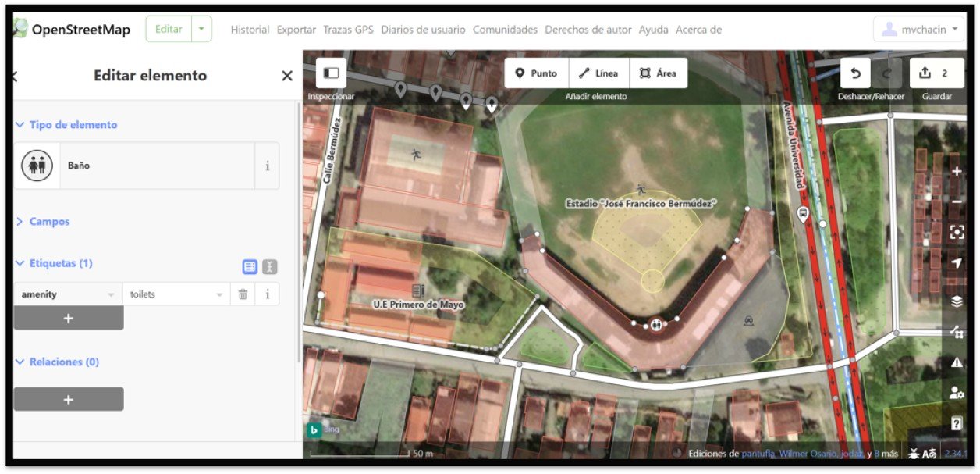Open the amenity key dropdown arrow
The height and width of the screenshot is (474, 980).
tap(111, 294)
